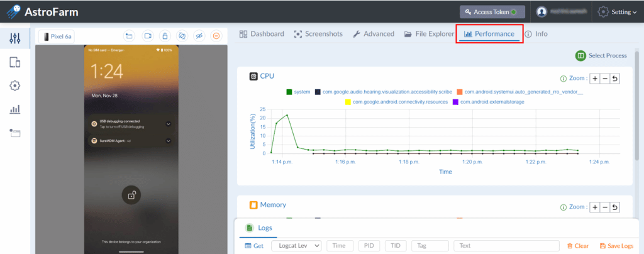Click the 1:24 clock on phone screen
Image resolution: width=644 pixels, height=254 pixels.
pos(107,72)
